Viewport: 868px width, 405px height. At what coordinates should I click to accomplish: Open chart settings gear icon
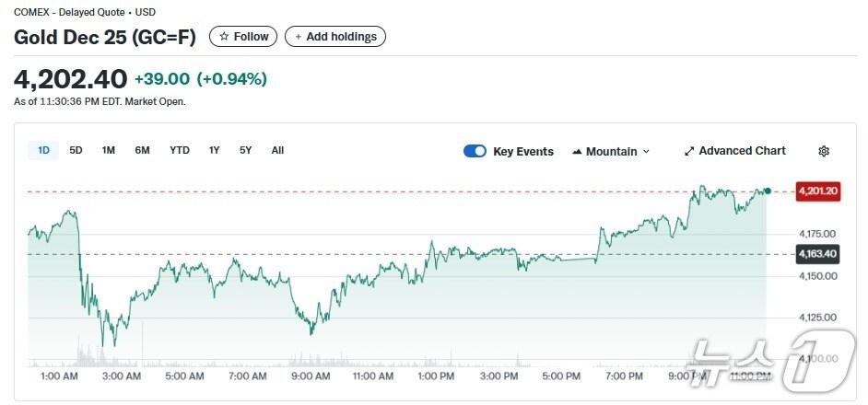824,151
